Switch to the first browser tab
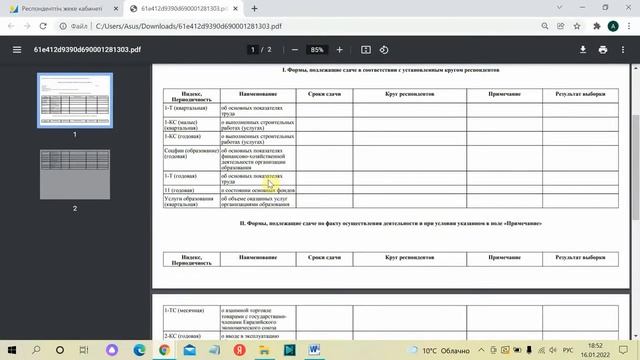 tap(62, 9)
